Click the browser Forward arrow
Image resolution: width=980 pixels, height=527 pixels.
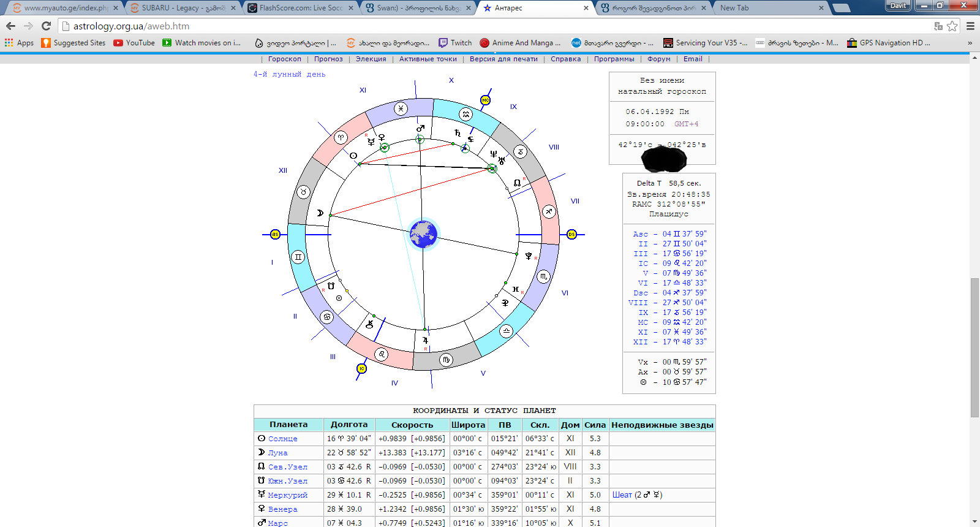(x=28, y=26)
